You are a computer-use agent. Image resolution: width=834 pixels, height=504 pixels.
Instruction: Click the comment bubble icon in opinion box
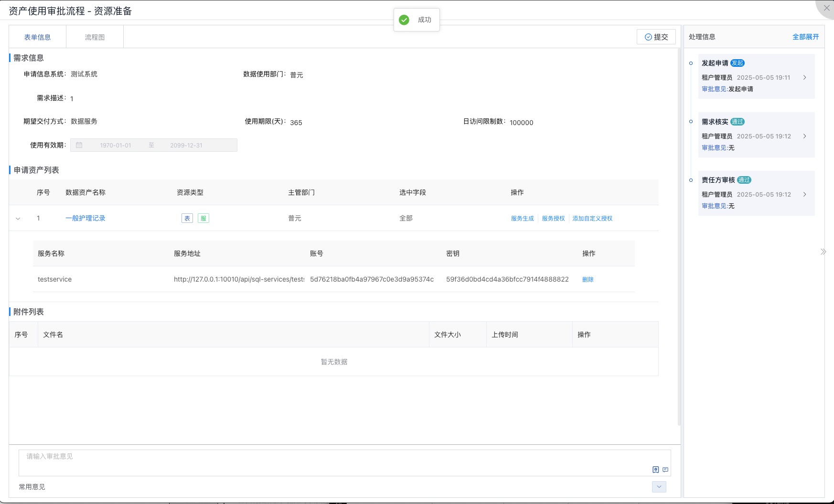click(665, 470)
